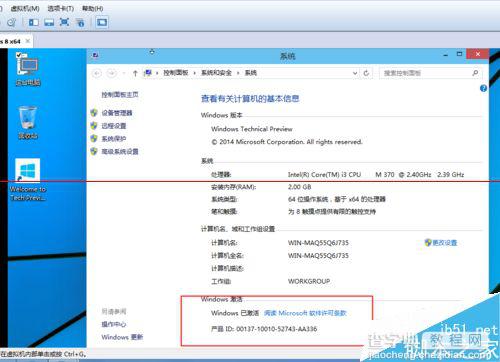Viewport: 500px width, 362px height.
Task: Open the 帮助(H) menu
Action: point(93,8)
